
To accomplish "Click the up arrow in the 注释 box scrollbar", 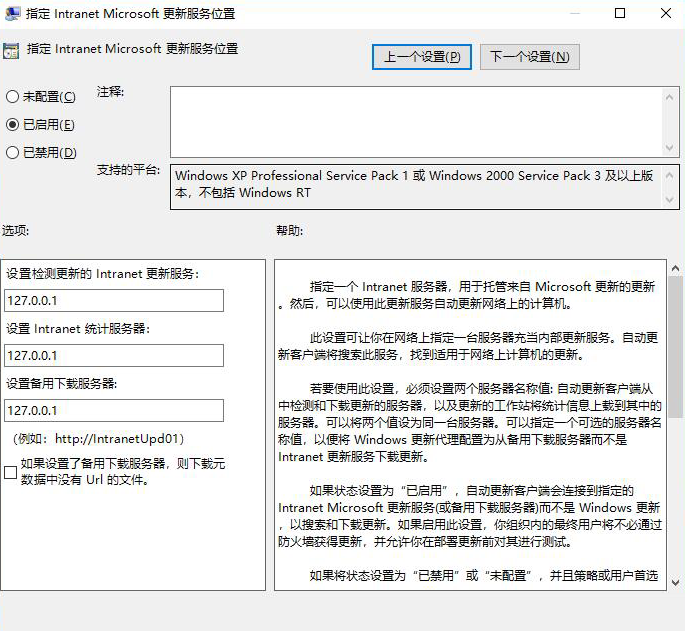I will [x=670, y=96].
